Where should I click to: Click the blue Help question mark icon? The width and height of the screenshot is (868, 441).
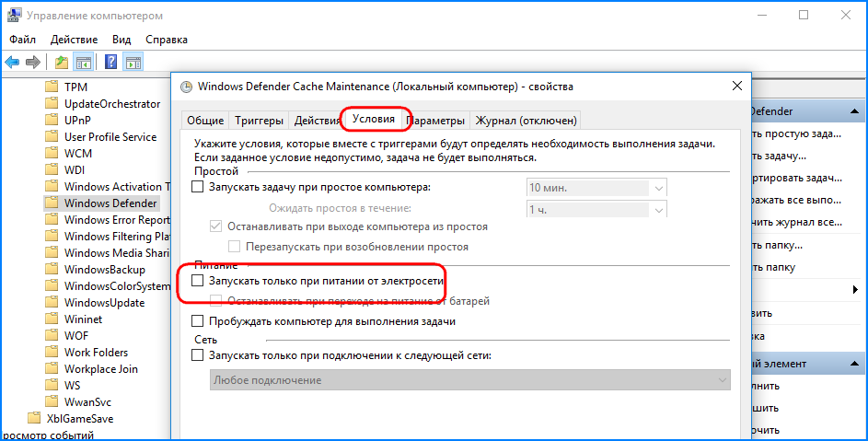click(x=110, y=63)
